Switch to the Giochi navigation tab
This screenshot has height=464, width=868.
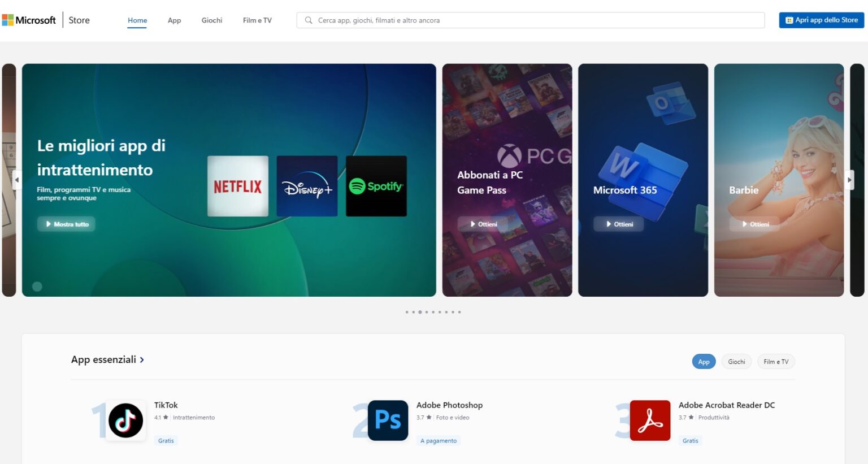tap(212, 20)
